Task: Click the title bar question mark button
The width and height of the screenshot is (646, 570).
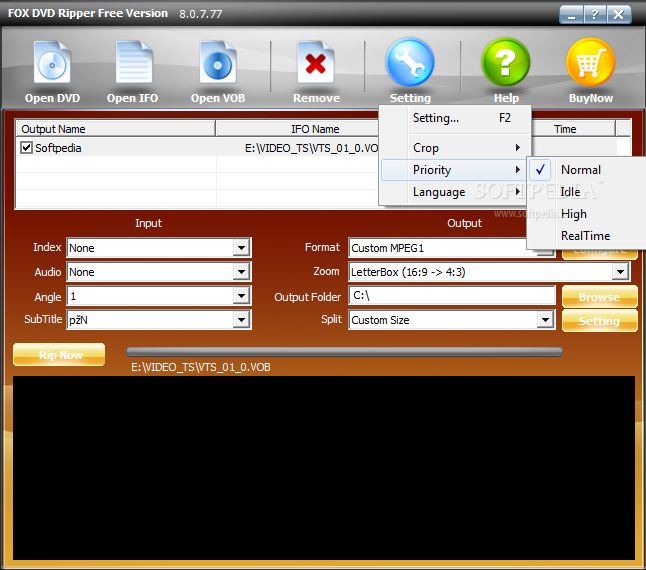Action: [x=595, y=15]
